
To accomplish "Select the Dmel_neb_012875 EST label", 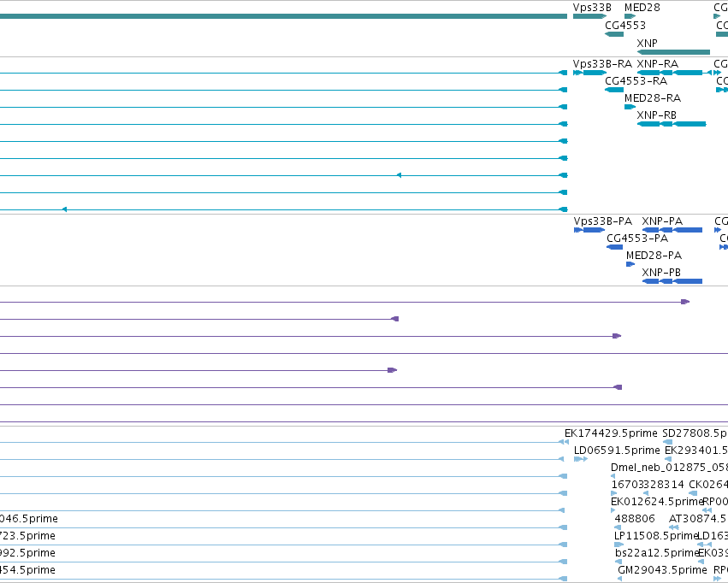I will 669,468.
